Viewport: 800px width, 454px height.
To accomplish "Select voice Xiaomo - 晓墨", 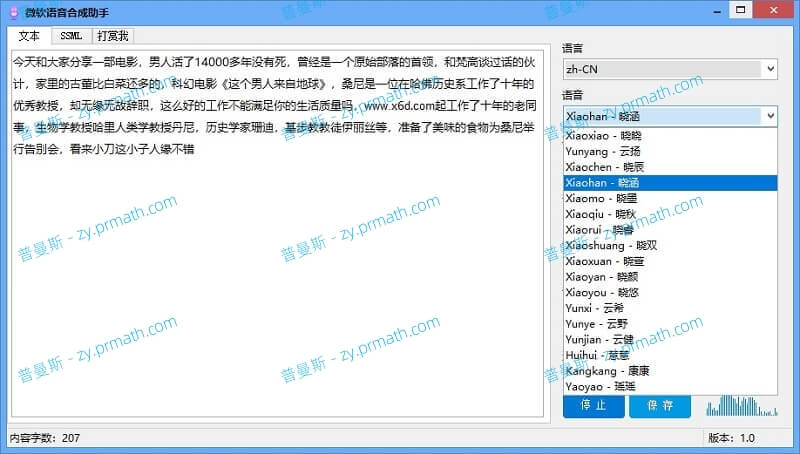I will (x=670, y=198).
